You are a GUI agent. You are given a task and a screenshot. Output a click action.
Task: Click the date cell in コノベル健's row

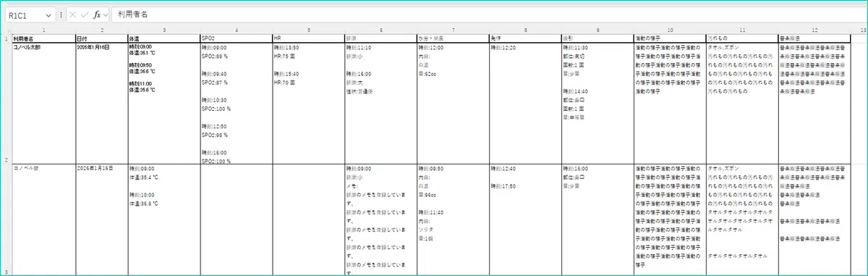[x=101, y=219]
